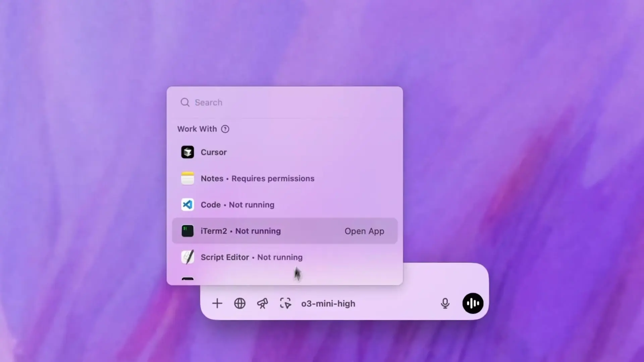Click the Search field in app picker
644x362 pixels.
pos(285,103)
